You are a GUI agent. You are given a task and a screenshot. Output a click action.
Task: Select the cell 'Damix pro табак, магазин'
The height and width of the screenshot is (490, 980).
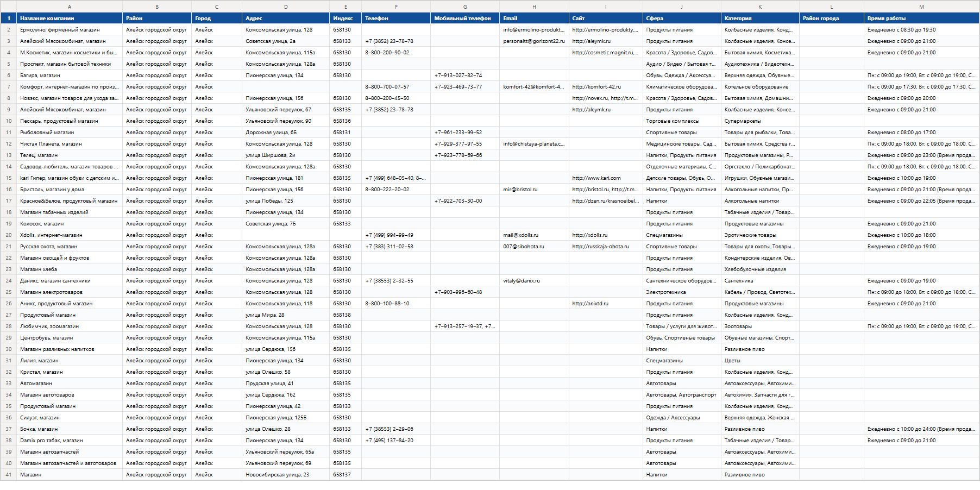point(70,441)
